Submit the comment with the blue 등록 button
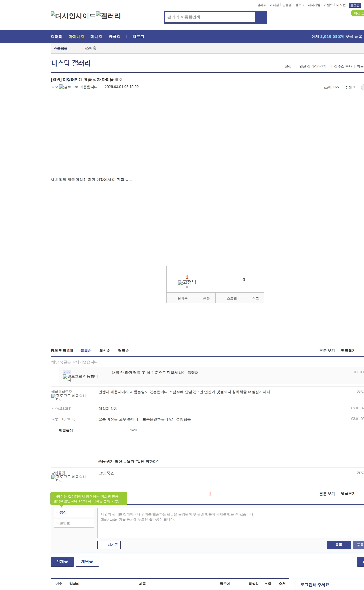 click(339, 545)
